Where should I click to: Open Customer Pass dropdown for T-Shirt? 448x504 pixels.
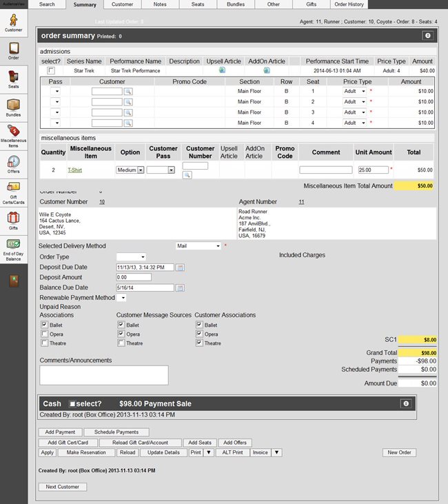coord(161,170)
